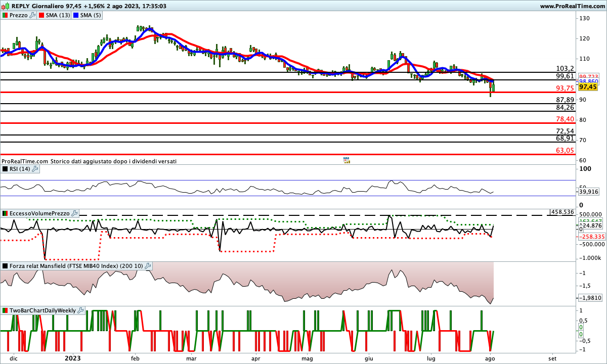The height and width of the screenshot is (364, 607).
Task: Click the candlestick icon beside REPLY title
Action: tap(5, 6)
